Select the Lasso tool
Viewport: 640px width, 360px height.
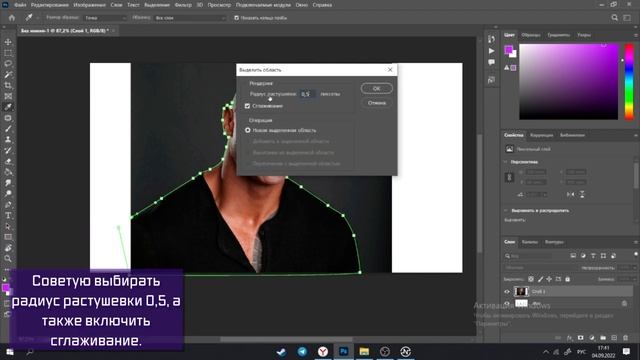(x=8, y=64)
